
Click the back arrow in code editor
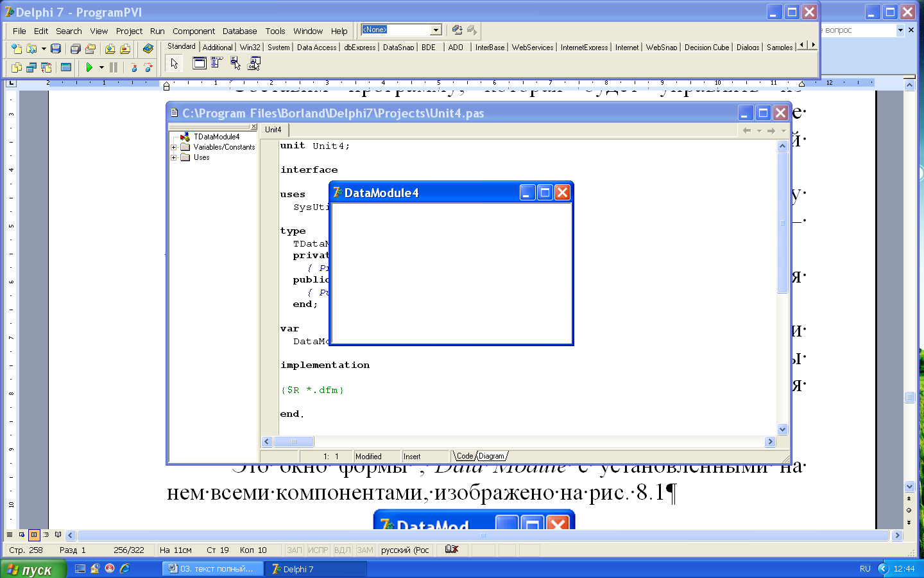[x=746, y=130]
